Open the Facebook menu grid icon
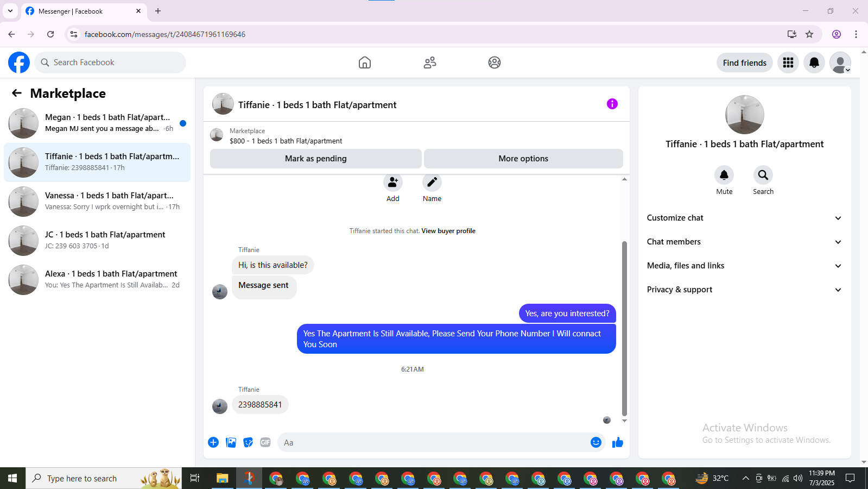The image size is (868, 489). [788, 62]
